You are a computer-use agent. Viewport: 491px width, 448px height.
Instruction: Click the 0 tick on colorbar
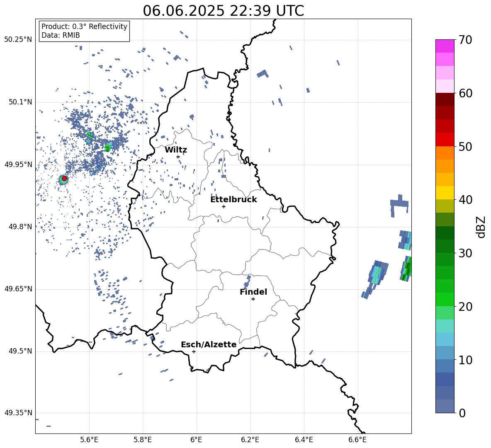[x=462, y=413]
